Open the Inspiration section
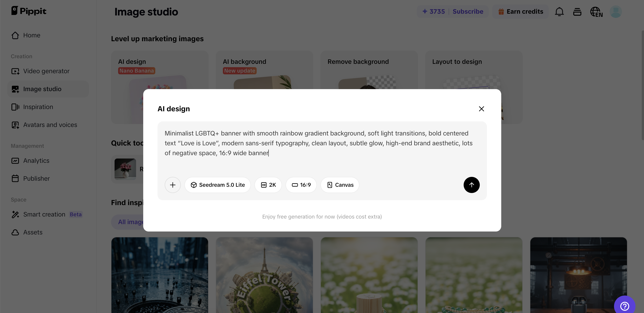 38,107
